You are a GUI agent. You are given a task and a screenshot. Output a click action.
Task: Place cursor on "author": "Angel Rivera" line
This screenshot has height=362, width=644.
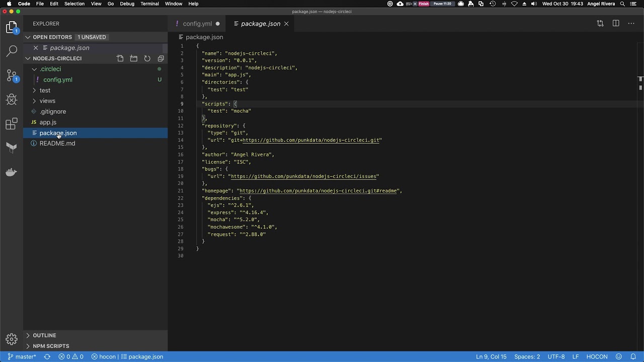tap(238, 155)
